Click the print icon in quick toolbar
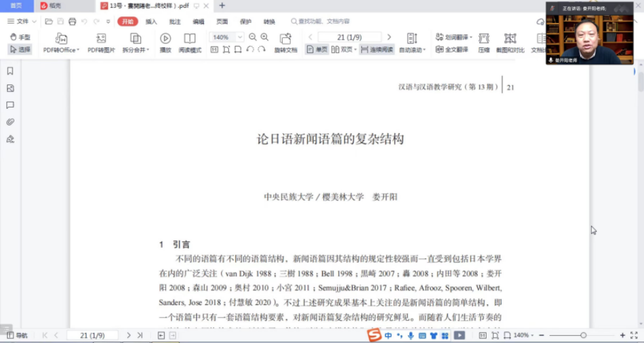 (x=72, y=22)
